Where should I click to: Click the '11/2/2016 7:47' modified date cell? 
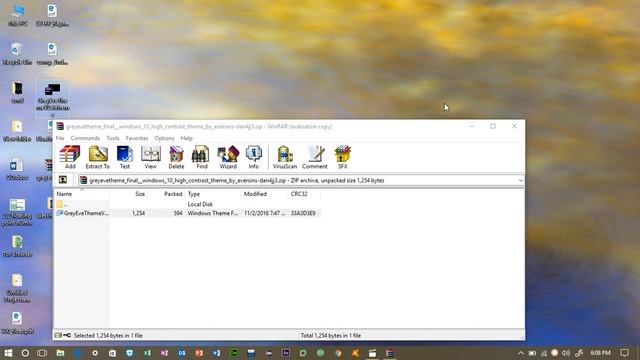coord(264,213)
